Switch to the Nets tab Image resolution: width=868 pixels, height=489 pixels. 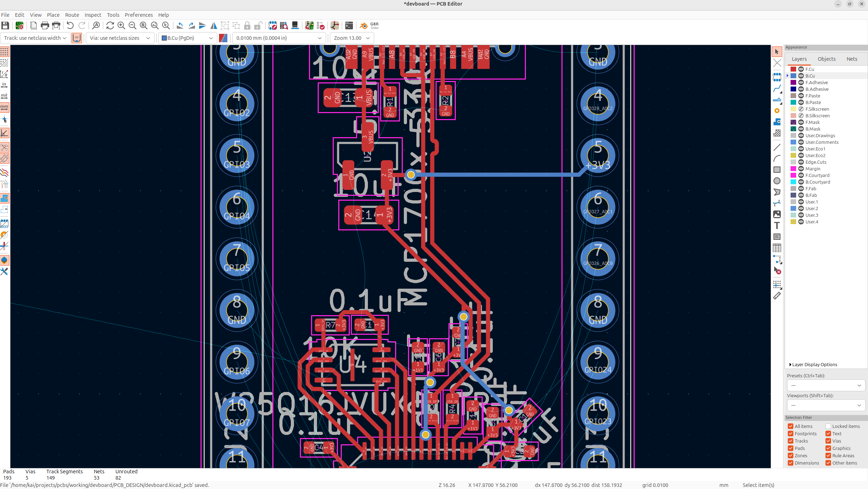[852, 59]
